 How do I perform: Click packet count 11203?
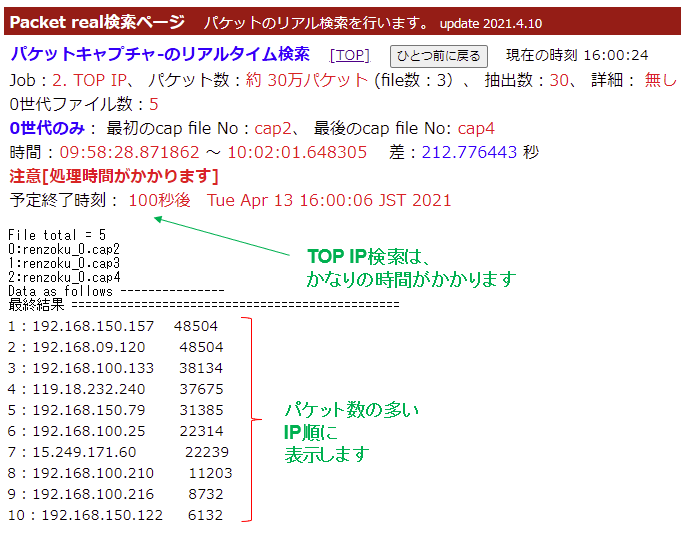tap(211, 473)
